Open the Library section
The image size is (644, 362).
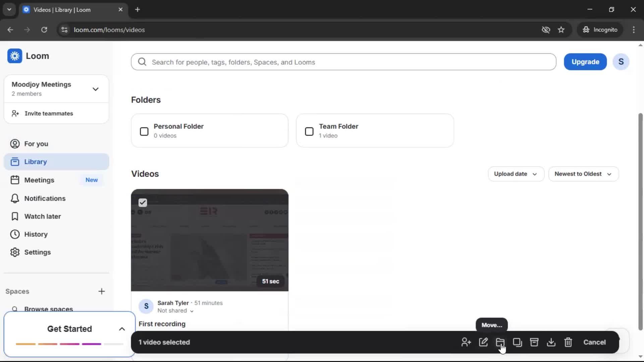[x=36, y=162]
